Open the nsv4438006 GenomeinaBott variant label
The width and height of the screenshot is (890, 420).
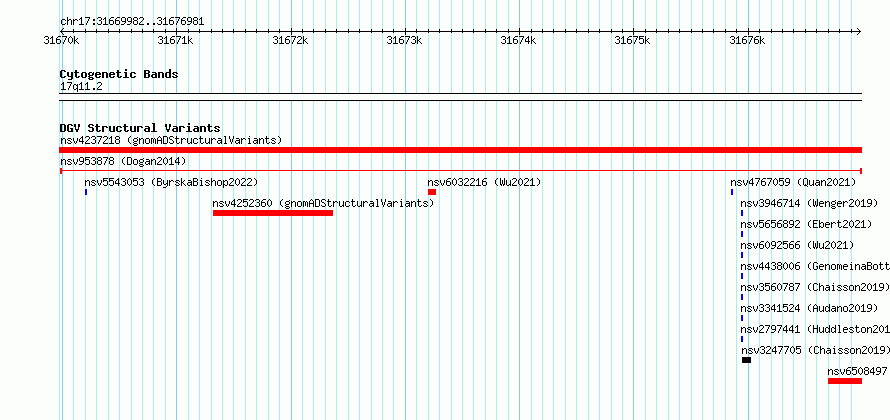tap(815, 266)
